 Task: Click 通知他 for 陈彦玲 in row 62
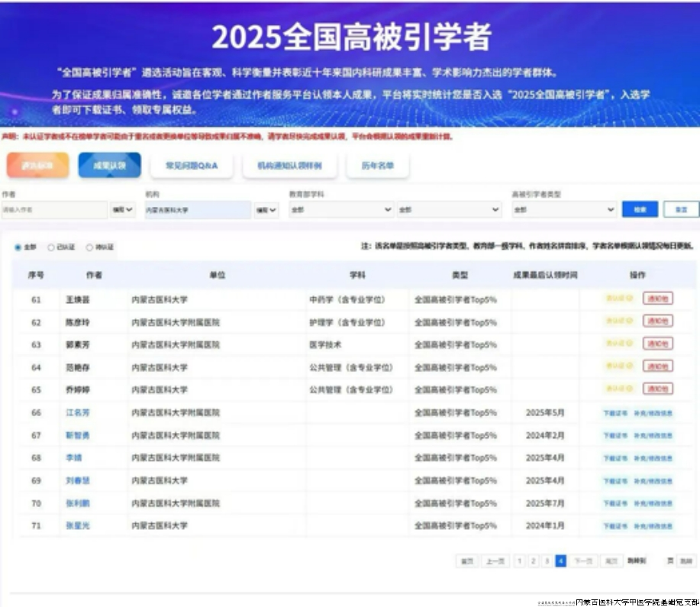(x=657, y=321)
